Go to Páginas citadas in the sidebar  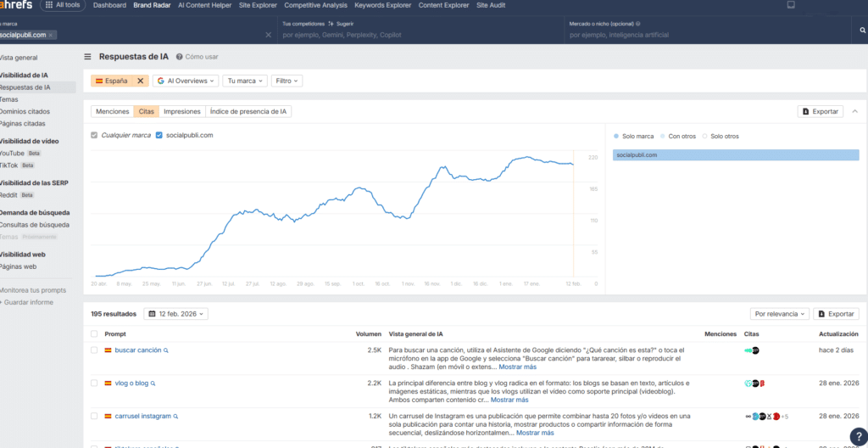(23, 124)
